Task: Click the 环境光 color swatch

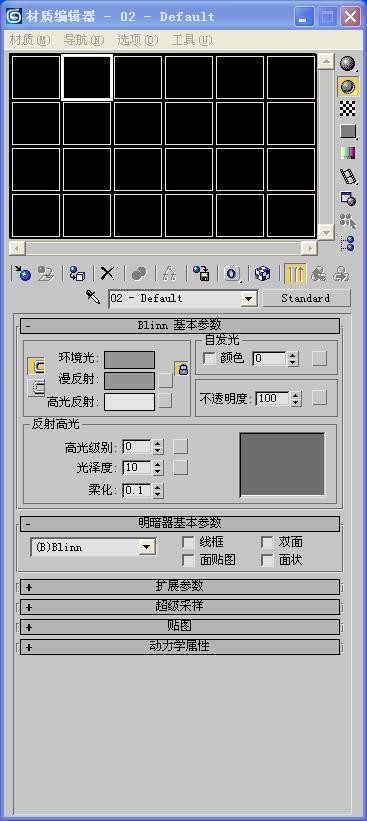Action: pos(129,360)
